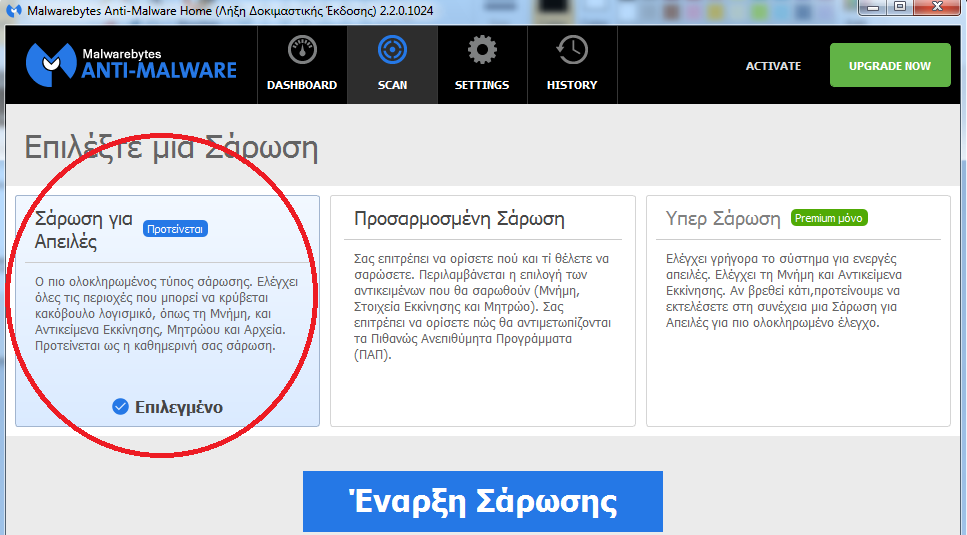967x535 pixels.
Task: Click the Scan target icon
Action: point(392,50)
